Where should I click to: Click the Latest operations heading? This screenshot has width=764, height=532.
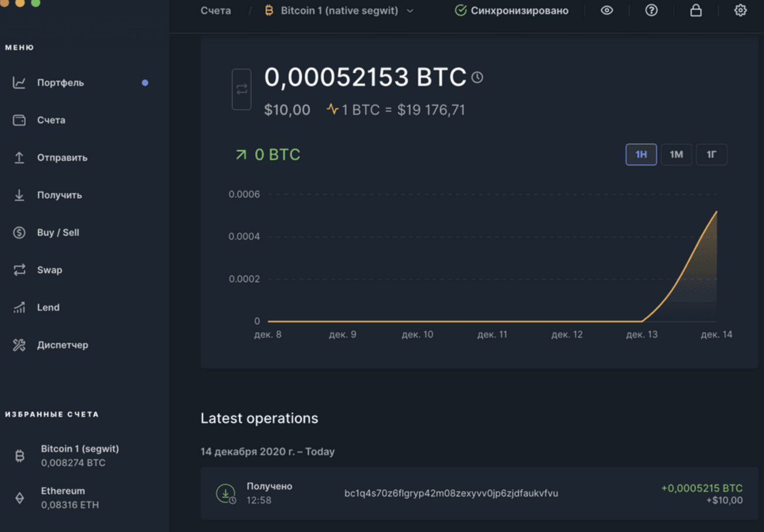(259, 418)
